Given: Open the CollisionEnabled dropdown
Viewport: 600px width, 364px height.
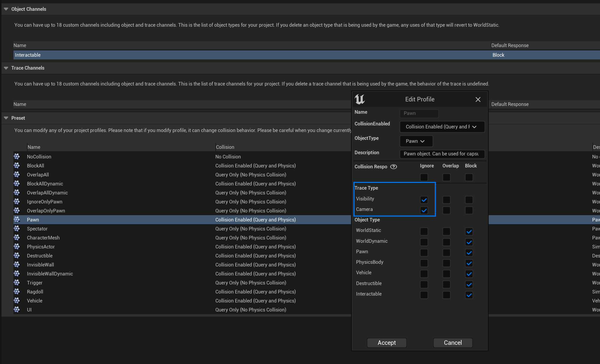Looking at the screenshot, I should pos(442,127).
